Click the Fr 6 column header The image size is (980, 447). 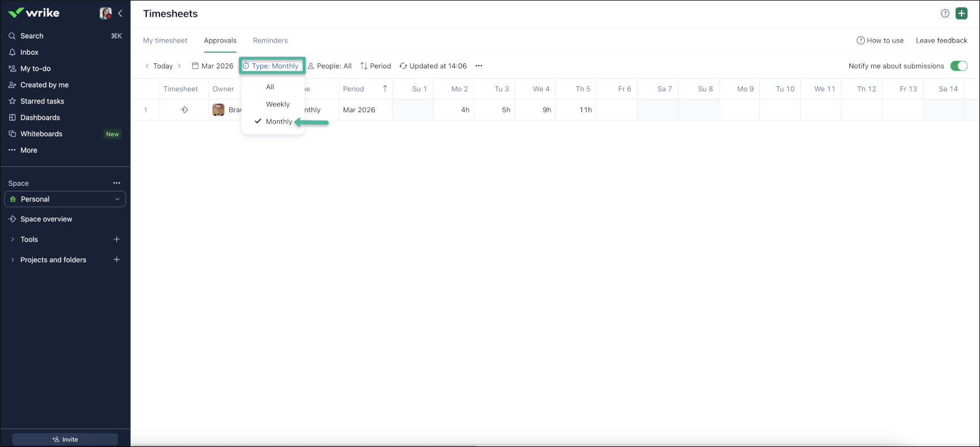point(617,89)
